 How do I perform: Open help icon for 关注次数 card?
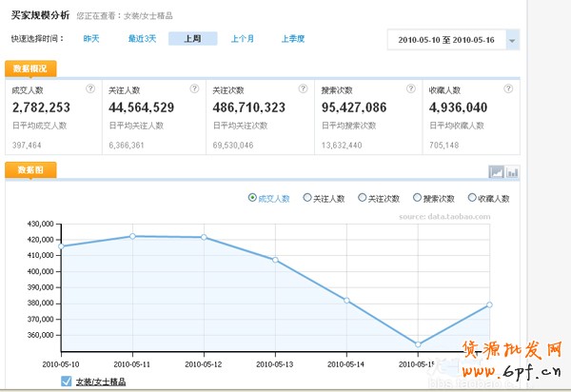click(x=303, y=88)
